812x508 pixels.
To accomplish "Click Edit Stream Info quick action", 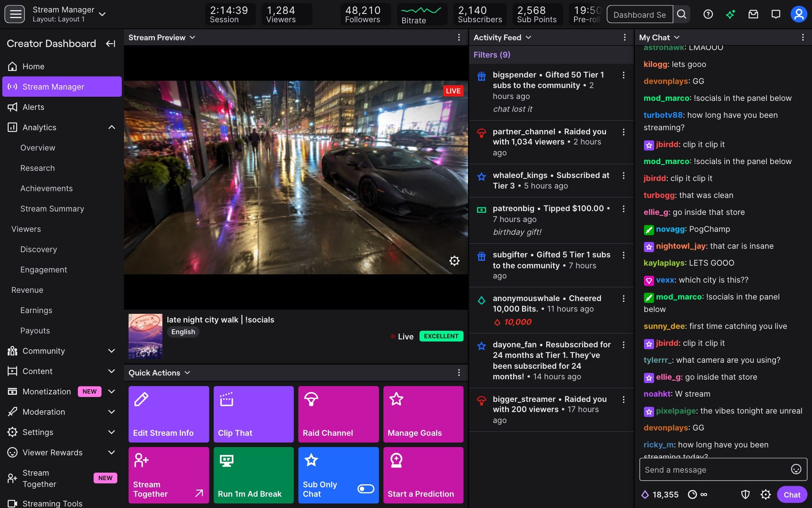I will (x=169, y=414).
